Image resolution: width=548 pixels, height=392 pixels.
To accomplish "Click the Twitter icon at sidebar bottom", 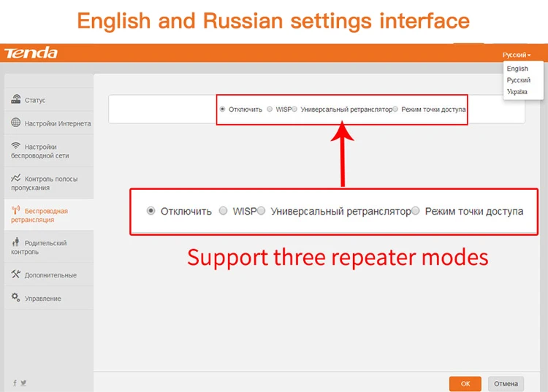I will tap(23, 383).
